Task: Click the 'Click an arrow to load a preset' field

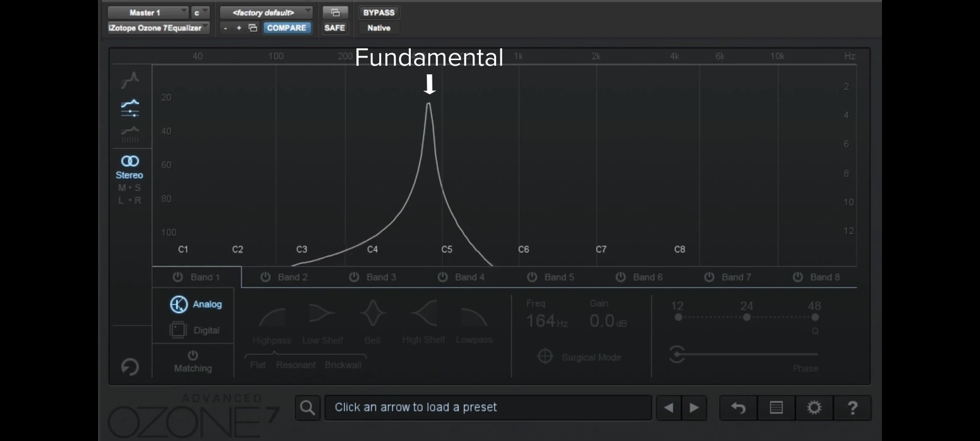Action: coord(488,408)
